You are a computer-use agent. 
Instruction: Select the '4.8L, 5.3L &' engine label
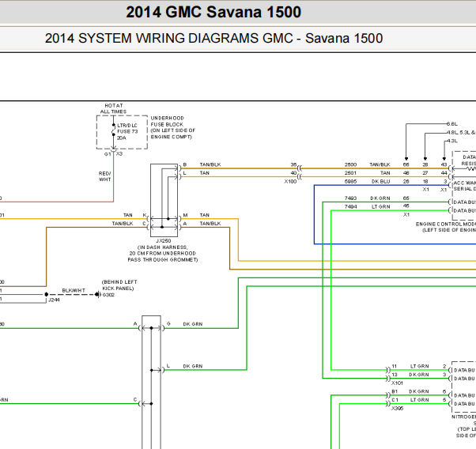point(461,132)
